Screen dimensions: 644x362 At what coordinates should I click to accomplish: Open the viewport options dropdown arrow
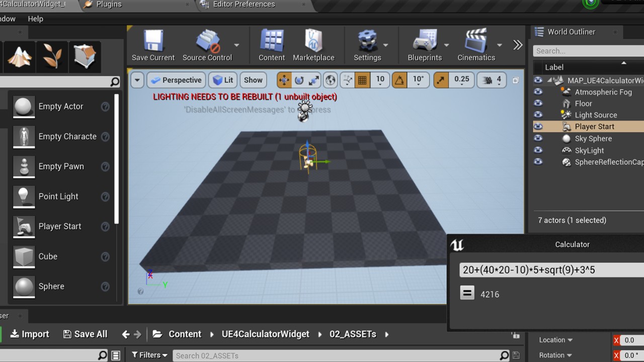coord(137,80)
